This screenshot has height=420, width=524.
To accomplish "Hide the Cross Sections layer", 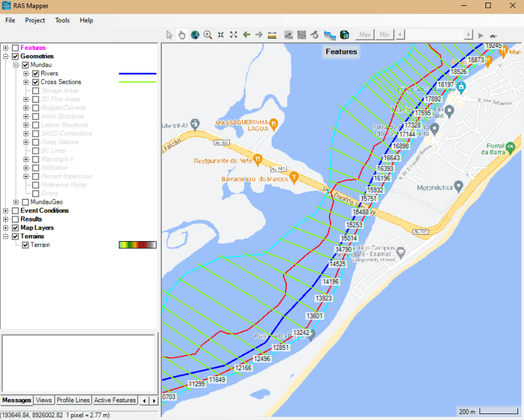I will click(36, 83).
